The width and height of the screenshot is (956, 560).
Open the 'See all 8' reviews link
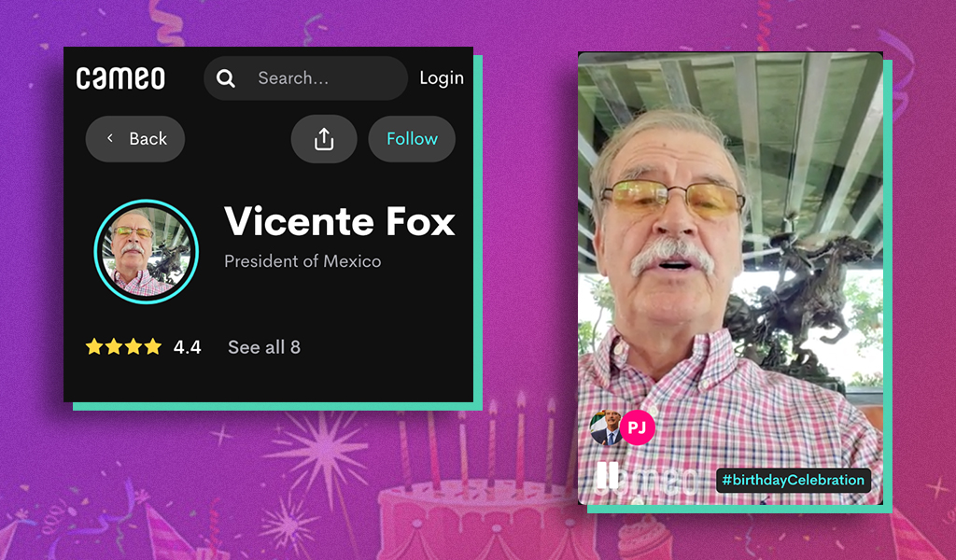264,347
